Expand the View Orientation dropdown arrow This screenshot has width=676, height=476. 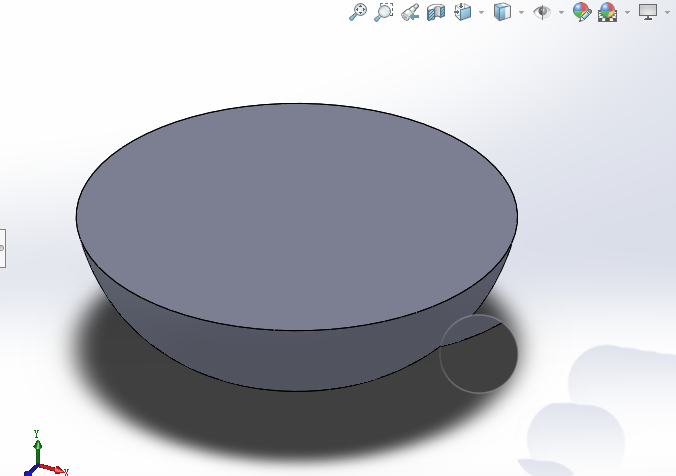point(481,13)
